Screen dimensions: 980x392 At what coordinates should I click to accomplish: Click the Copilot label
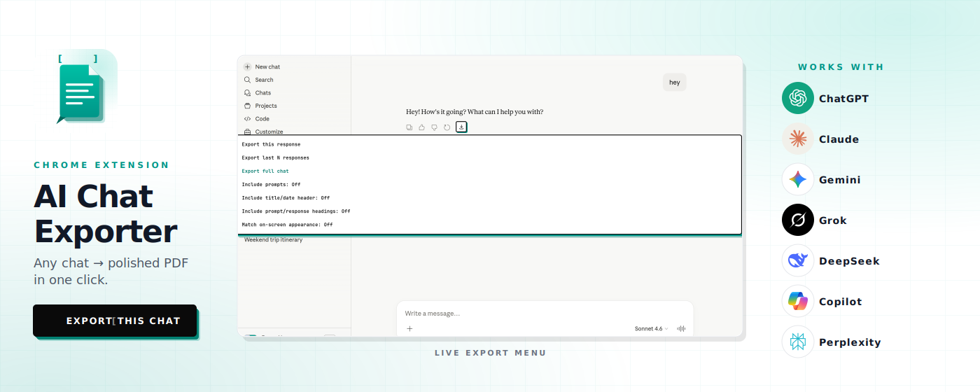click(841, 302)
